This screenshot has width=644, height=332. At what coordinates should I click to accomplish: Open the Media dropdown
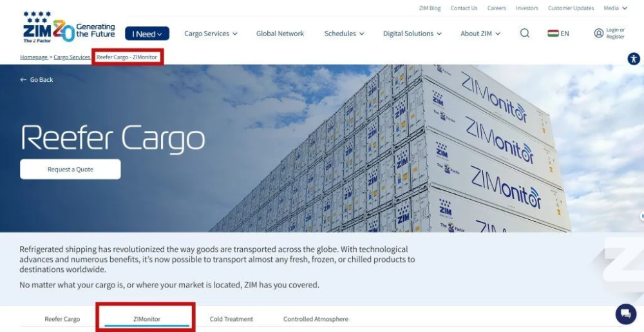tap(615, 8)
